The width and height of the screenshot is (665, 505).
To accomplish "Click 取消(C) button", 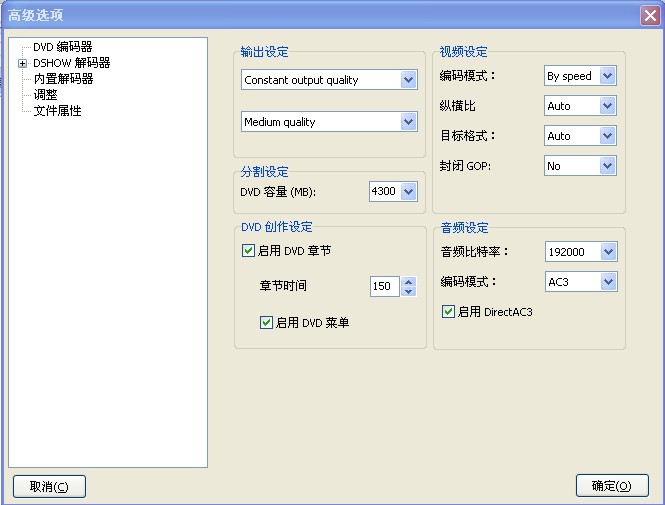I will [x=49, y=486].
